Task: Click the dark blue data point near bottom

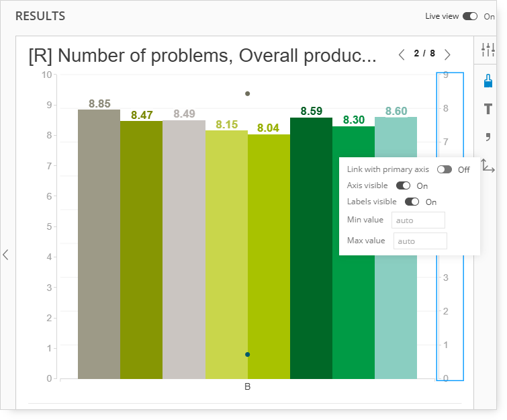Action: coord(247,355)
